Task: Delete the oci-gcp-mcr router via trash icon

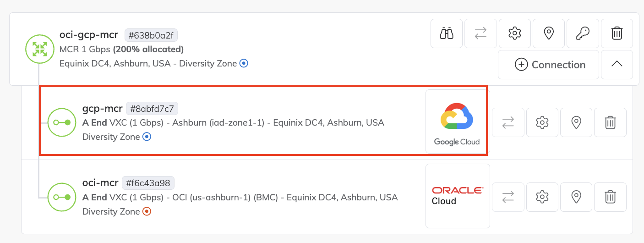Action: coord(617,33)
